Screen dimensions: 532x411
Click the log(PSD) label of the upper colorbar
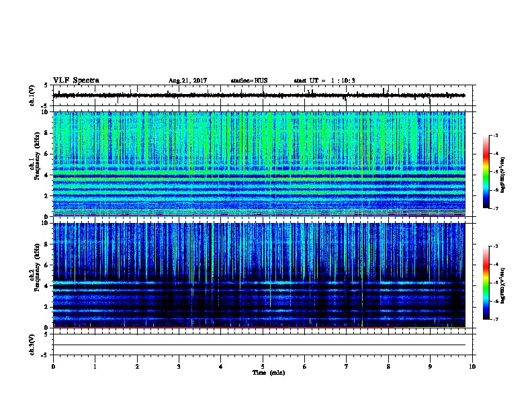(x=502, y=175)
